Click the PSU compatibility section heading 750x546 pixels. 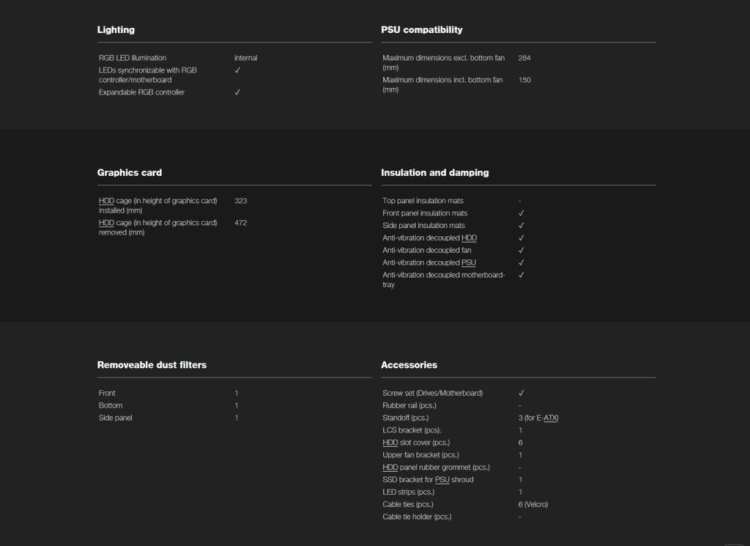tap(421, 30)
